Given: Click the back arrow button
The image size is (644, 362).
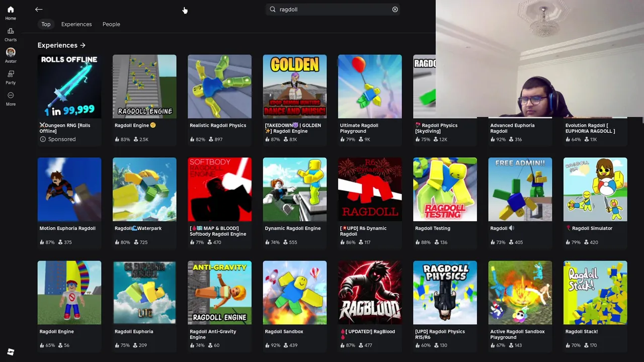Looking at the screenshot, I should pos(39,10).
